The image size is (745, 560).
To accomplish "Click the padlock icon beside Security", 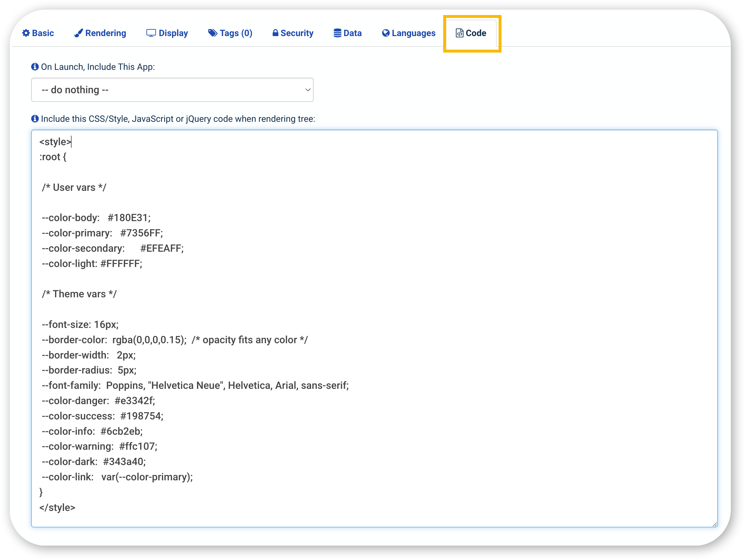I will point(275,33).
